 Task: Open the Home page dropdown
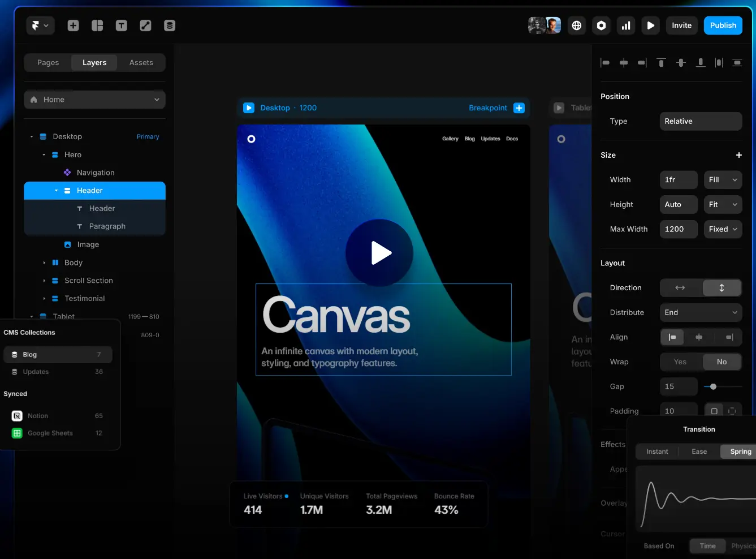click(94, 100)
